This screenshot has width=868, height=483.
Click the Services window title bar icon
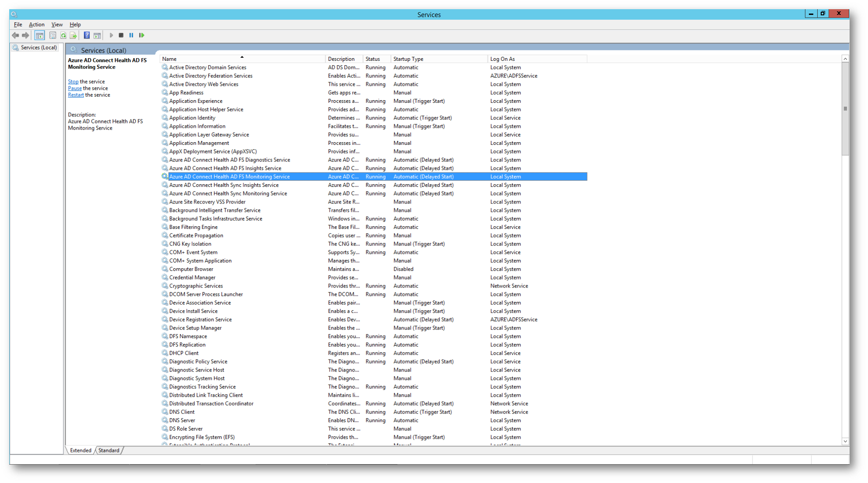14,14
